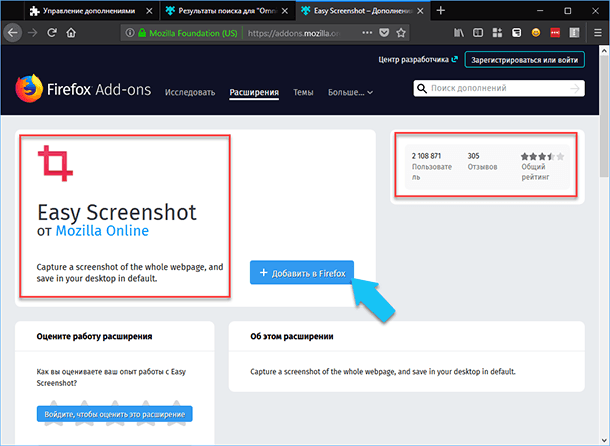The width and height of the screenshot is (610, 446).
Task: Click the forward navigation arrow
Action: pyautogui.click(x=33, y=33)
